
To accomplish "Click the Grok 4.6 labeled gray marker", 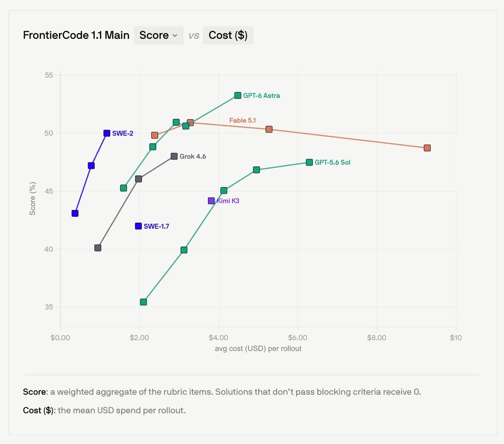I will (174, 156).
